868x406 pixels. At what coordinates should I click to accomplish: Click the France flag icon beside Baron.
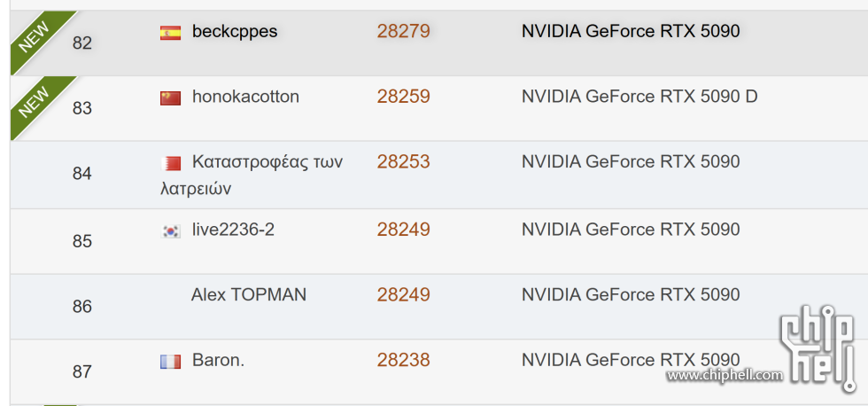click(170, 363)
